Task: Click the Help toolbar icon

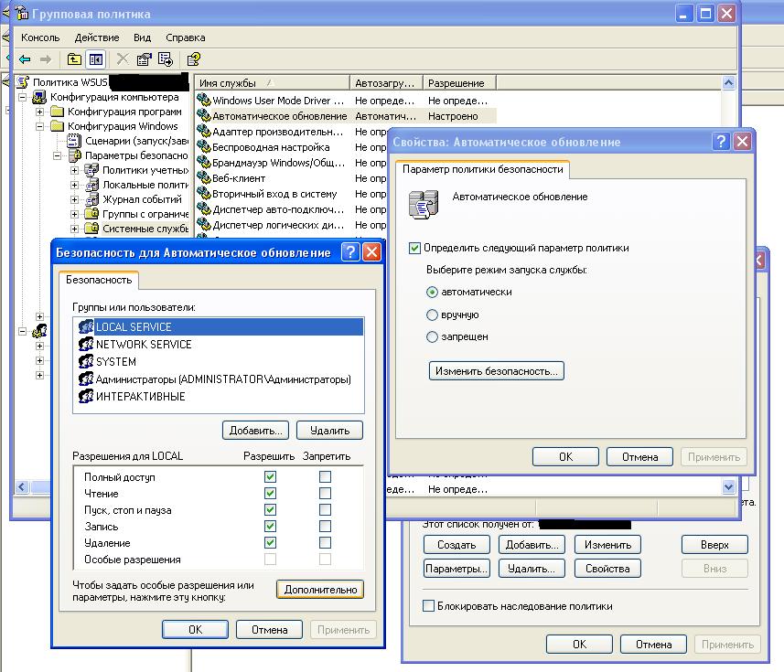Action: tap(194, 59)
